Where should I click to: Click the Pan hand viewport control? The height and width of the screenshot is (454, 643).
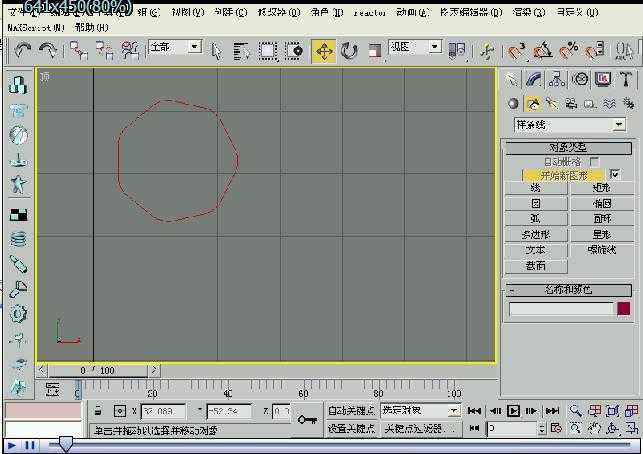(x=594, y=428)
